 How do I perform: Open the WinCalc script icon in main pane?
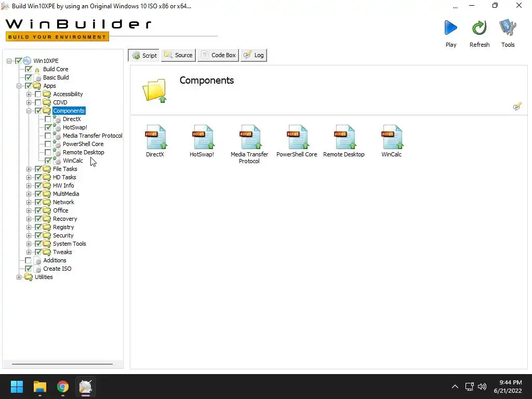(392, 137)
